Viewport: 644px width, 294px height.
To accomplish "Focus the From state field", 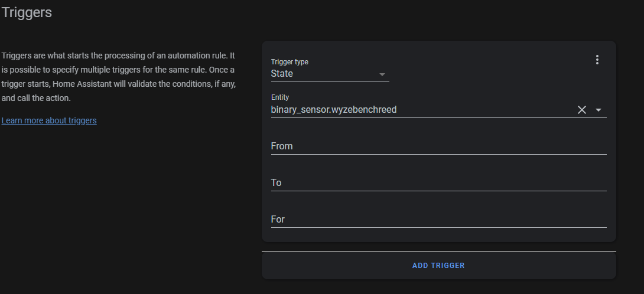I will (438, 146).
